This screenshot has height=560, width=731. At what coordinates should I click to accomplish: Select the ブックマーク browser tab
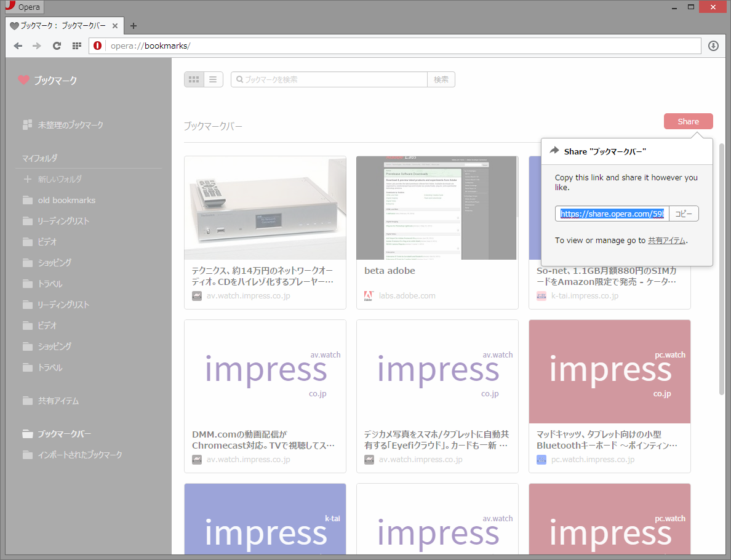tap(62, 26)
